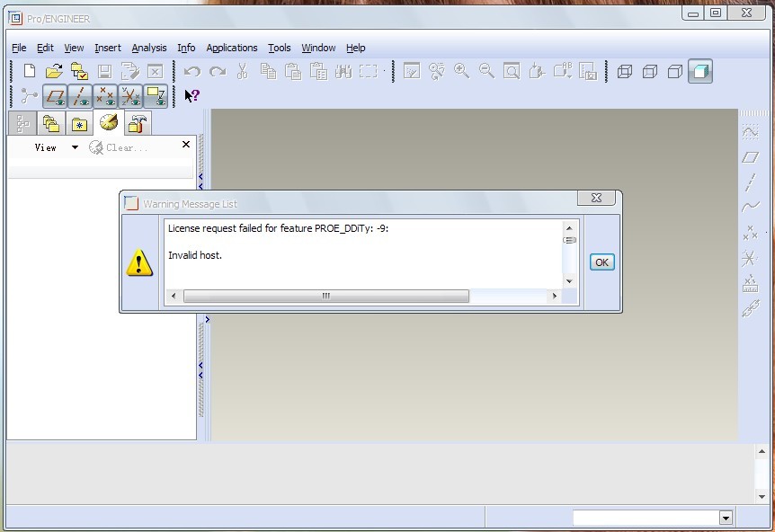The image size is (775, 532).
Task: Open the saved view list icon
Action: tap(563, 71)
